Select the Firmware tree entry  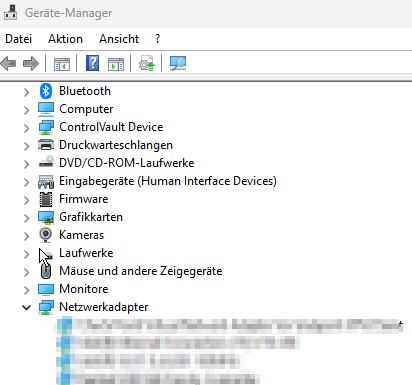click(84, 199)
